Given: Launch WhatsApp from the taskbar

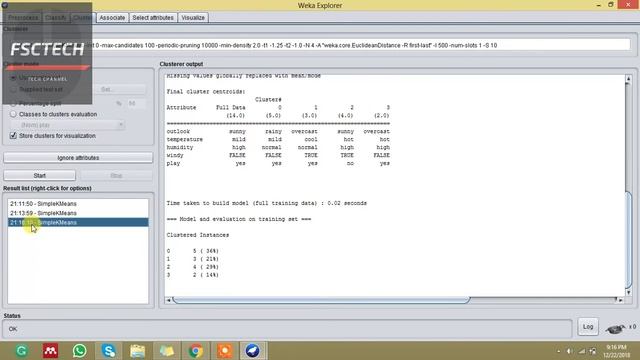Looking at the screenshot, I should pos(80,351).
